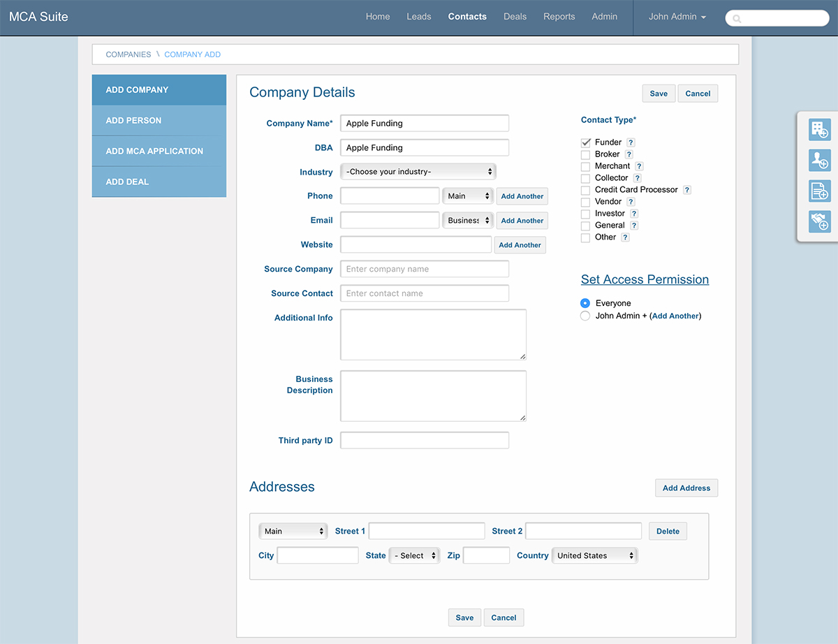Focus the Company Name field
The height and width of the screenshot is (644, 838).
pyautogui.click(x=425, y=124)
